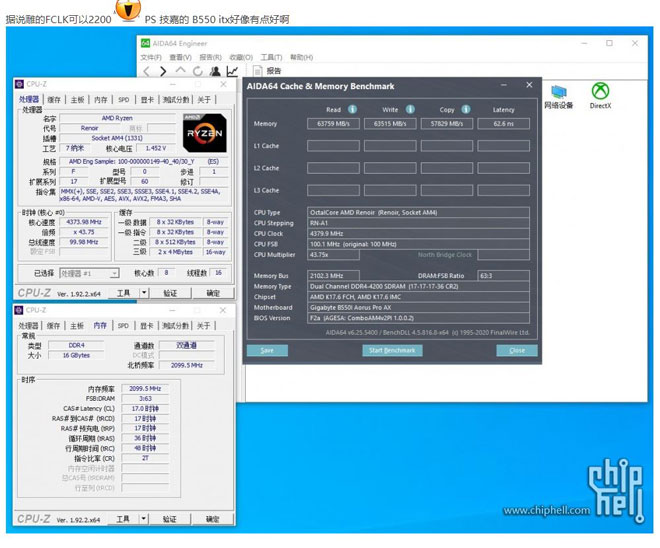This screenshot has height=548, width=660.
Task: Switch to SPD tab in top CPU-Z
Action: tap(123, 100)
